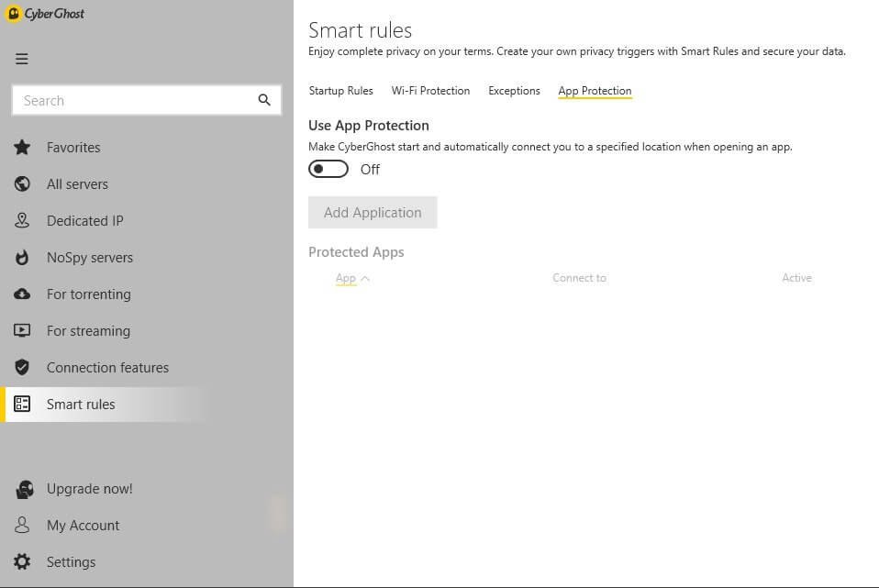Click the Favorites star icon

click(22, 147)
